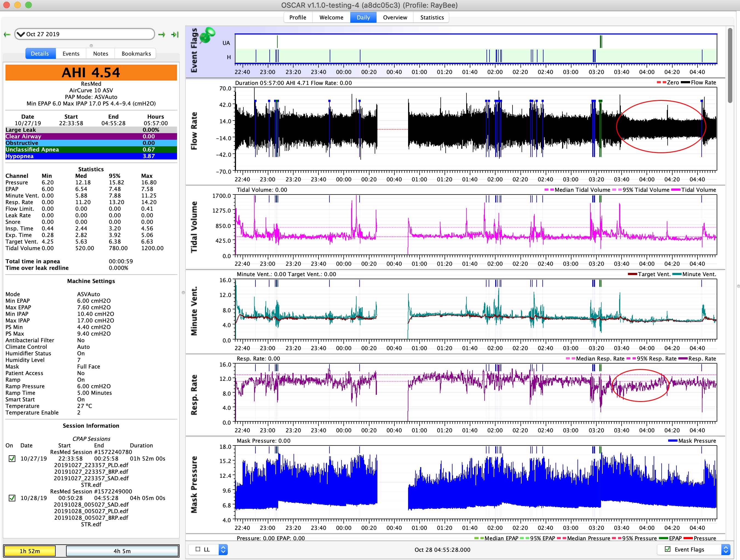Jump to most recent day arrow
Viewport: 740px width, 560px height.
[175, 35]
